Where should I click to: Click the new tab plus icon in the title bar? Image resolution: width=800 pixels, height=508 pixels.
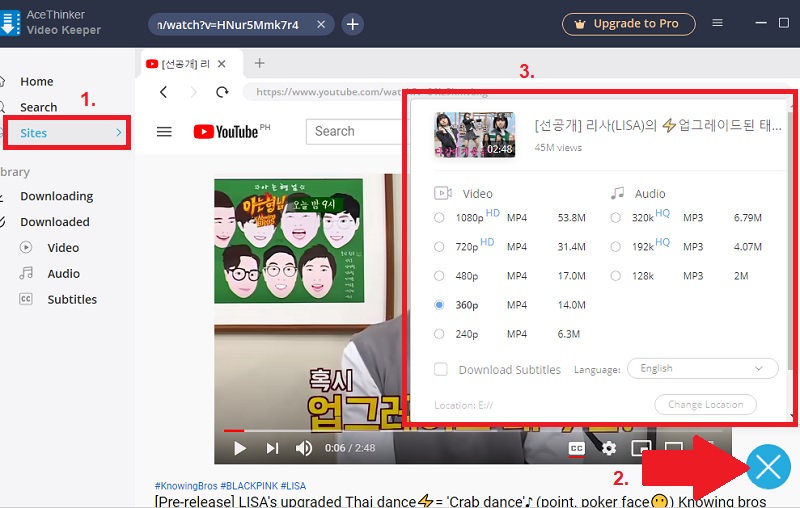pos(352,24)
